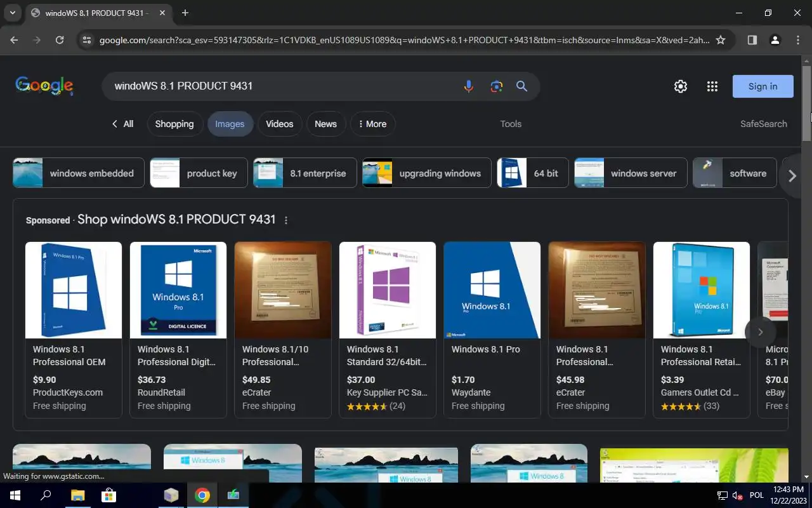Open sponsored section three-dot options
Viewport: 812px width, 508px height.
pyautogui.click(x=286, y=220)
